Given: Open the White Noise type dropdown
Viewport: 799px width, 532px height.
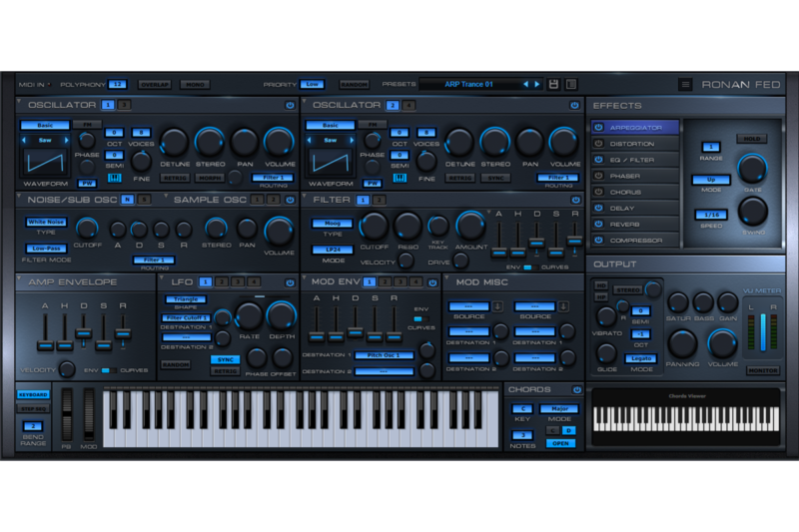Looking at the screenshot, I should click(x=47, y=222).
